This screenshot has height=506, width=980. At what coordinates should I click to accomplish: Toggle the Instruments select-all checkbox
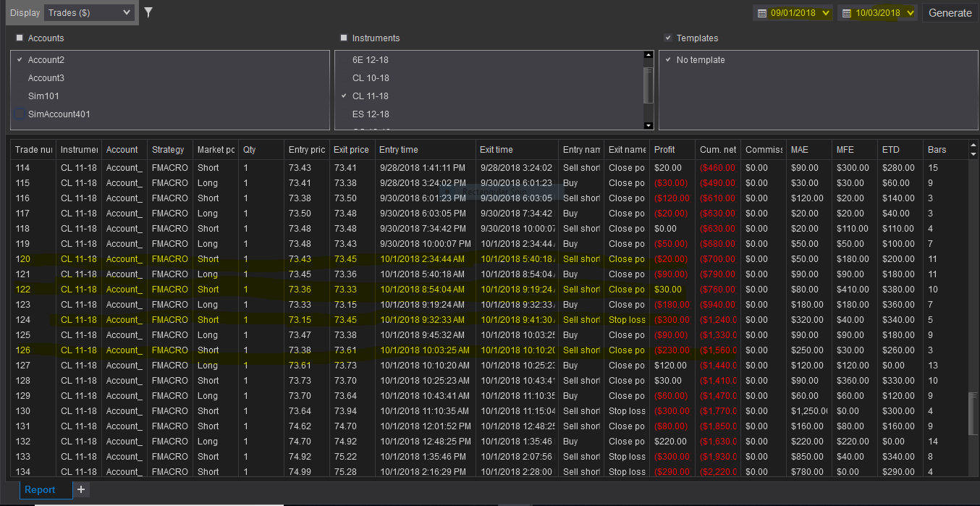(344, 38)
